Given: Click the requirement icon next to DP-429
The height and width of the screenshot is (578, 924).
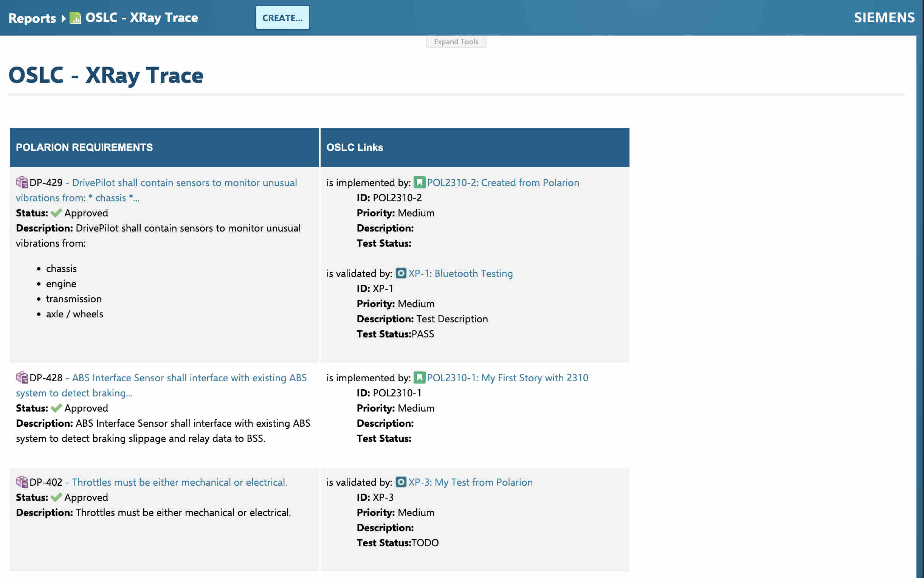Looking at the screenshot, I should point(22,182).
